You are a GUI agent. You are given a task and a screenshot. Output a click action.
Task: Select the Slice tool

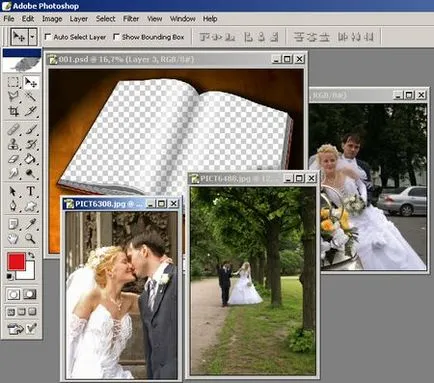[x=31, y=111]
